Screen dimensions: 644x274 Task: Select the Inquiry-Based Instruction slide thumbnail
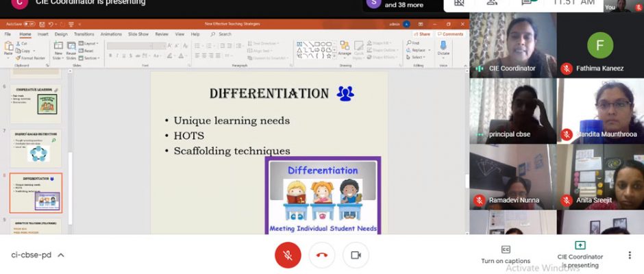coord(36,148)
